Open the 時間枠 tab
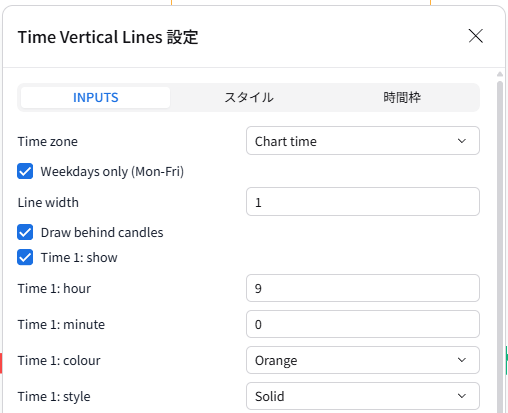Image resolution: width=508 pixels, height=413 pixels. pos(402,97)
